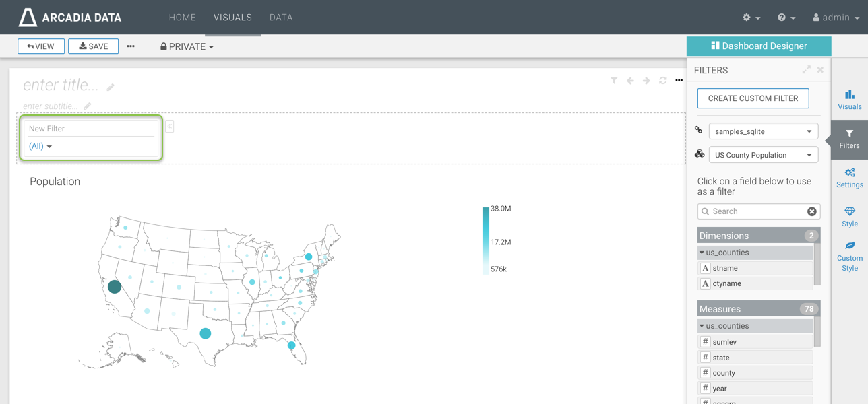Open the Custom Style panel
Viewport: 868px width, 404px height.
pyautogui.click(x=849, y=256)
